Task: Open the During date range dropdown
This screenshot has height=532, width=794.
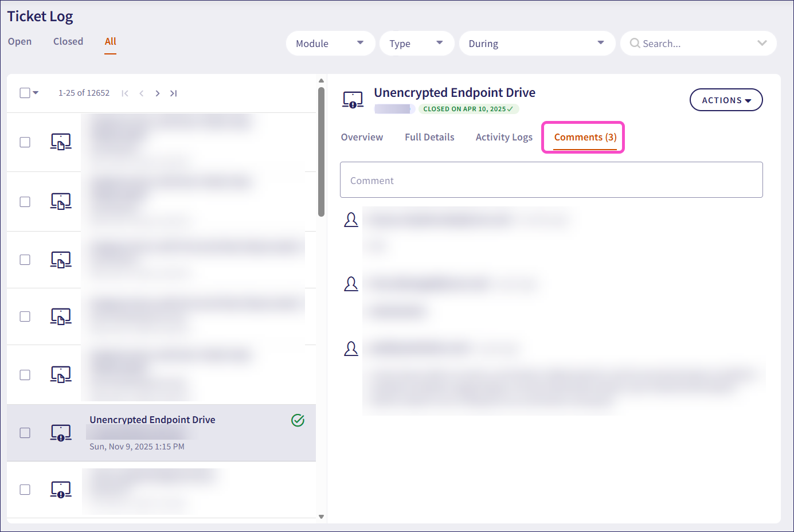Action: coord(537,44)
